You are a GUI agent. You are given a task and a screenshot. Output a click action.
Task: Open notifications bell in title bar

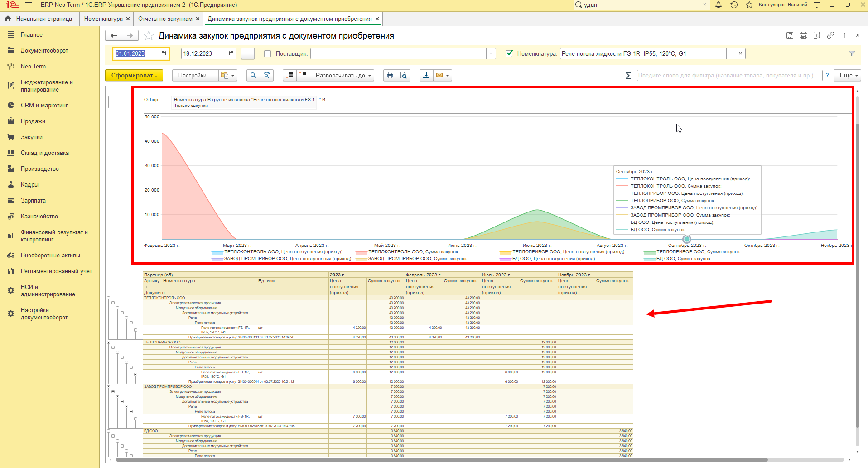click(x=719, y=5)
